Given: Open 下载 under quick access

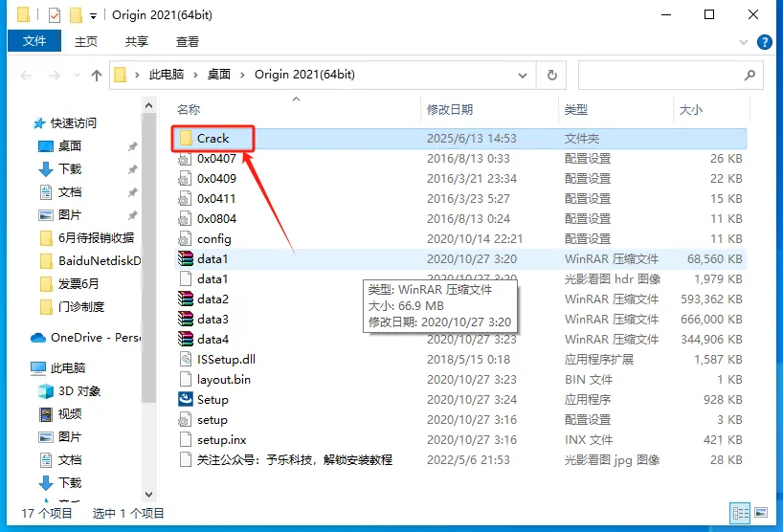Looking at the screenshot, I should tap(60, 169).
